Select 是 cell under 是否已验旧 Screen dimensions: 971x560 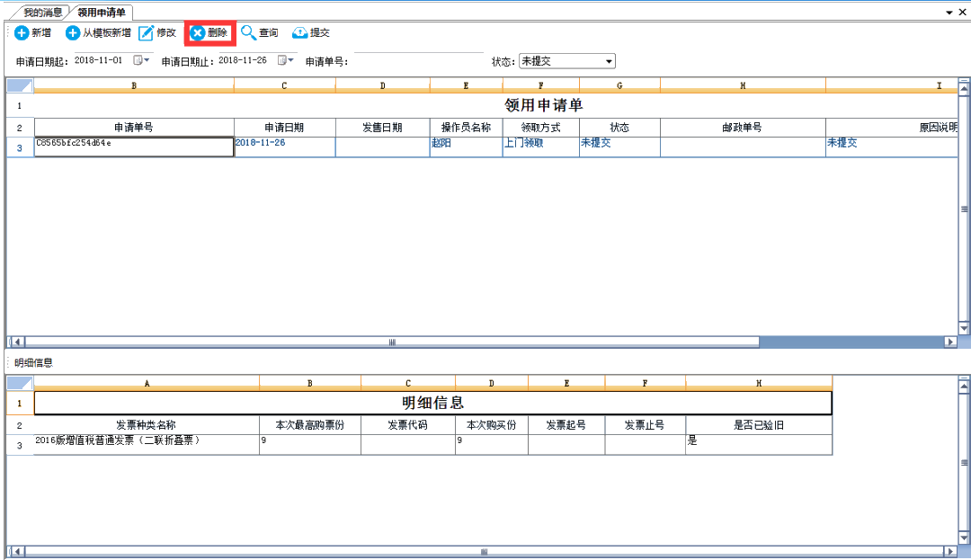coord(759,444)
